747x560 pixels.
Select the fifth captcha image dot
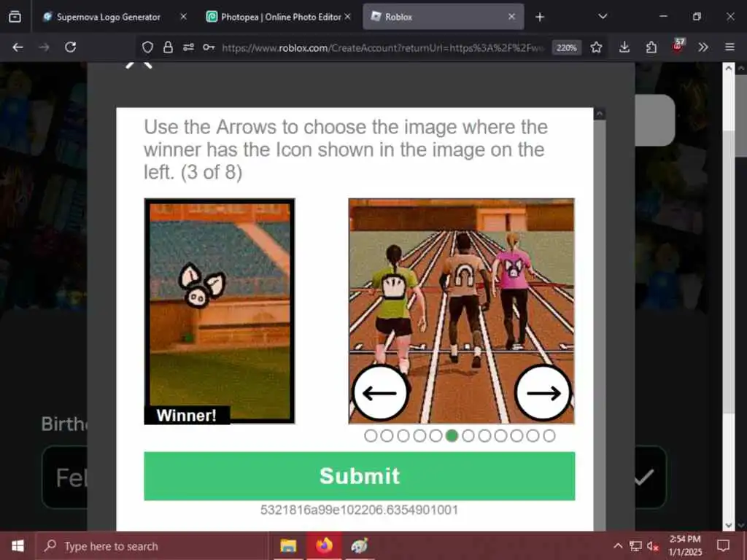(x=436, y=436)
